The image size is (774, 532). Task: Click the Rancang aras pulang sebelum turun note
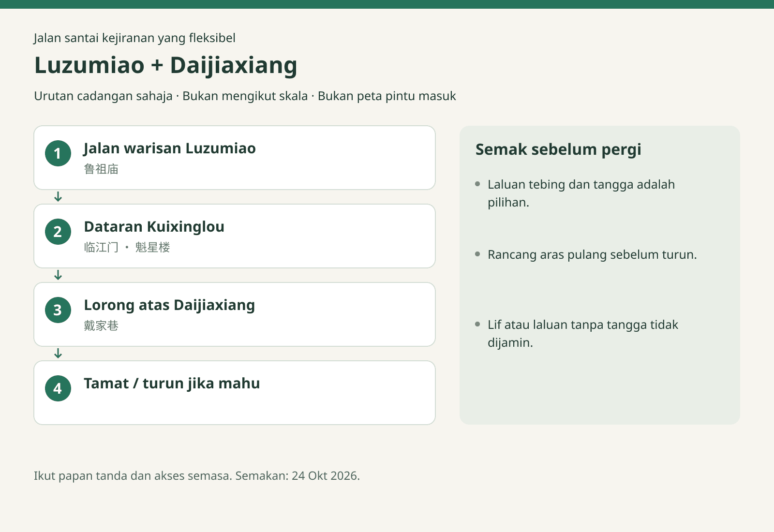click(592, 255)
